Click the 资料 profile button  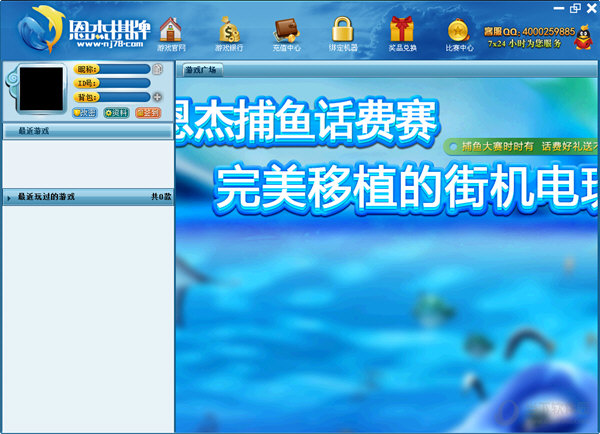116,113
